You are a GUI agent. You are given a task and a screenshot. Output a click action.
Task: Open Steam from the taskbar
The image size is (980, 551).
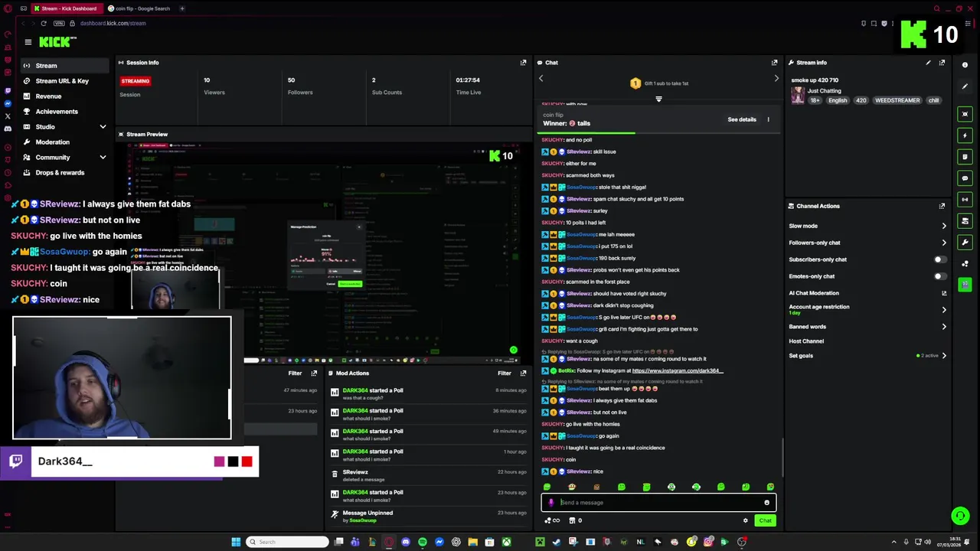point(557,542)
